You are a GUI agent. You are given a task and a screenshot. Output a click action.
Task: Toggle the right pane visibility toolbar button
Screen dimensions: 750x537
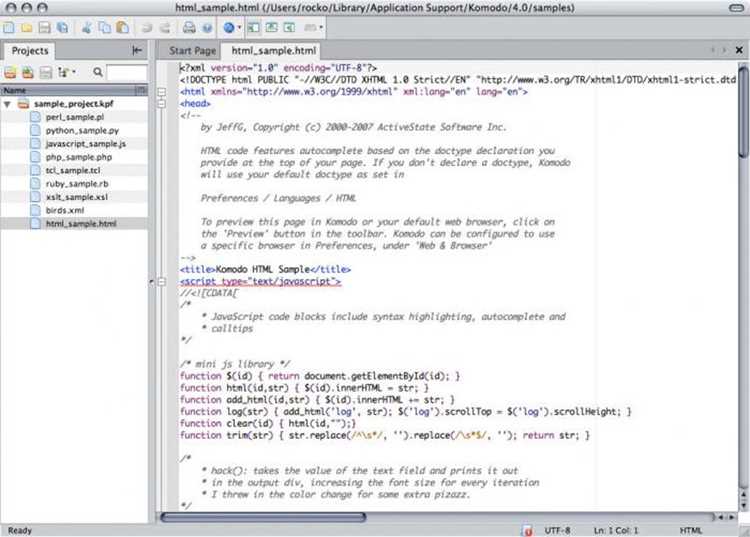(289, 28)
